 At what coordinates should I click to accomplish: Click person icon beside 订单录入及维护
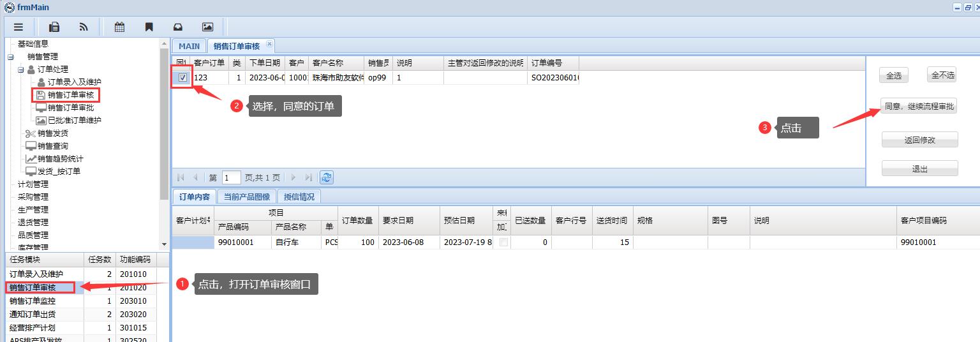pos(41,82)
